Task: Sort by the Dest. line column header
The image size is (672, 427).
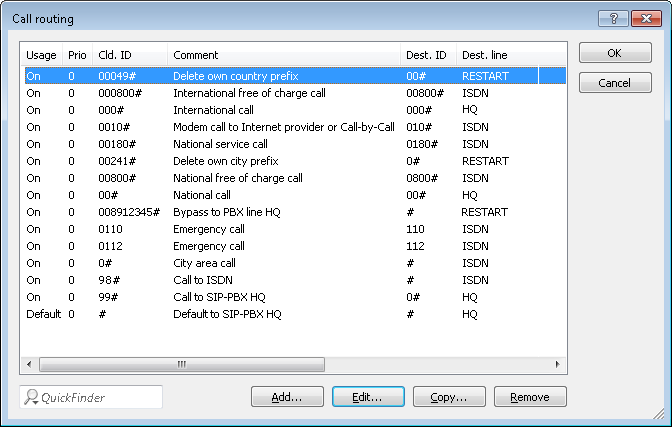Action: [496, 55]
